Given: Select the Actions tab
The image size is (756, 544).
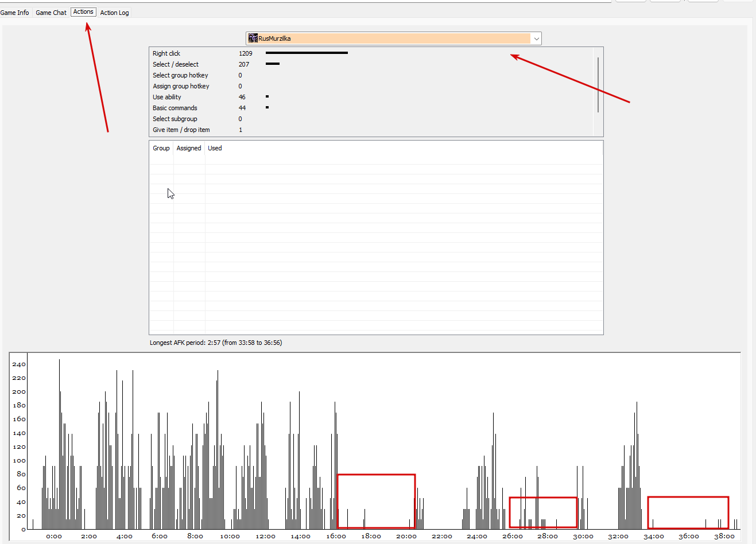Looking at the screenshot, I should [x=83, y=12].
